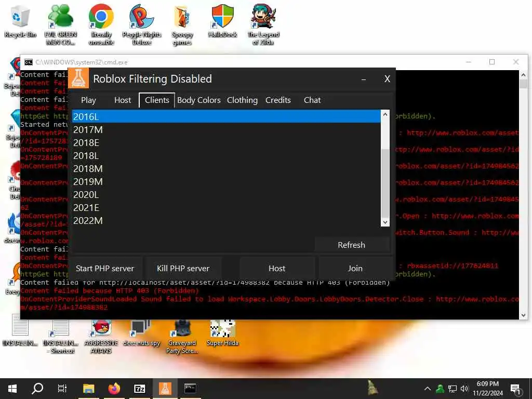Click the witch hat taskbar icon
Viewport: 532px width, 399px height.
(x=373, y=388)
